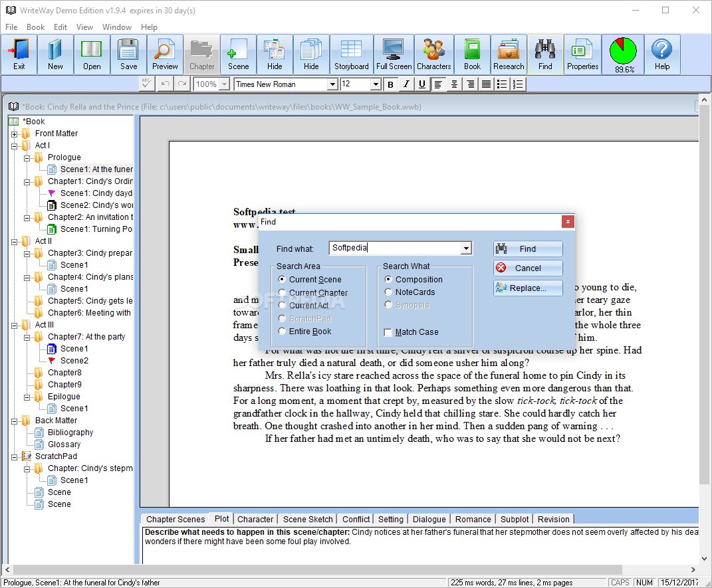Open Preview from the toolbar

pos(165,54)
